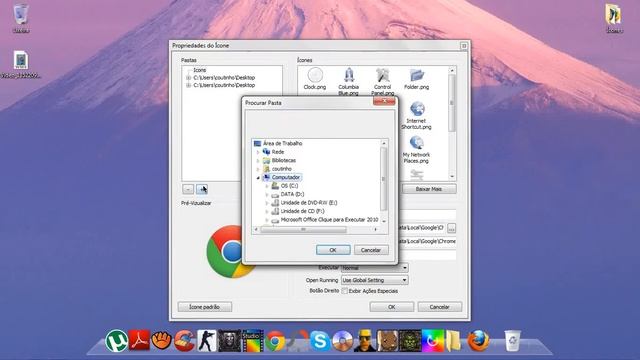Click the Ícone padrão button
The height and width of the screenshot is (360, 640).
pyautogui.click(x=204, y=307)
